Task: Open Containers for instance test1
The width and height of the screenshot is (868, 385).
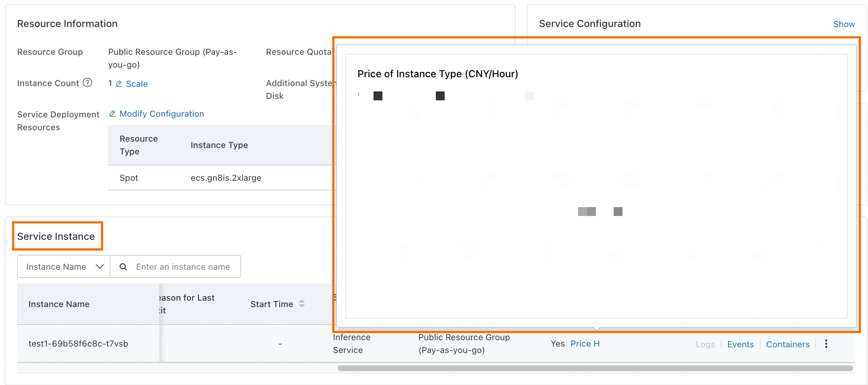Action: point(788,344)
